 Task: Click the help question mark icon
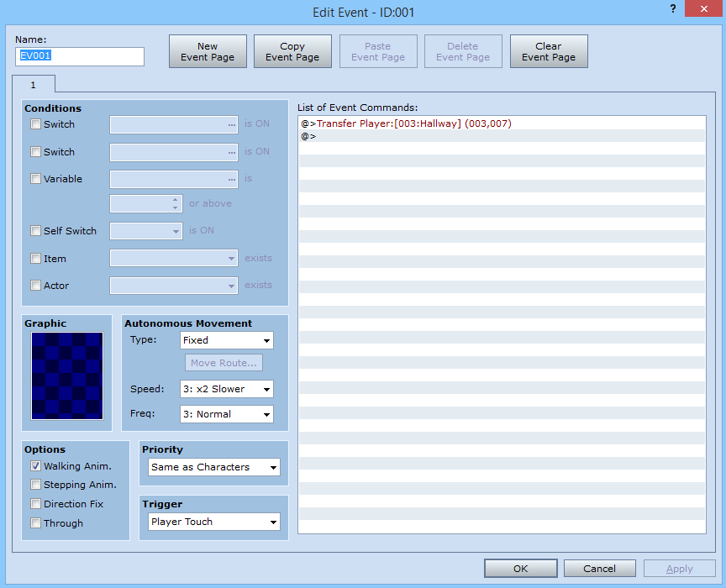[673, 8]
